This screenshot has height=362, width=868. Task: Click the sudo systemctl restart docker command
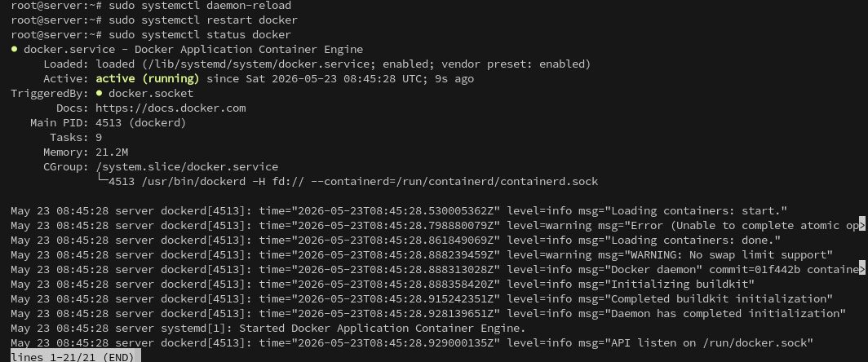click(x=203, y=20)
